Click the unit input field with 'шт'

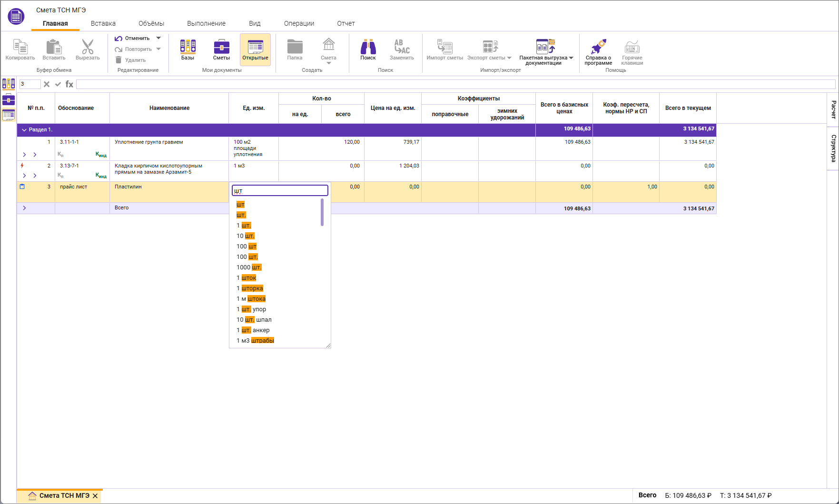pos(280,191)
